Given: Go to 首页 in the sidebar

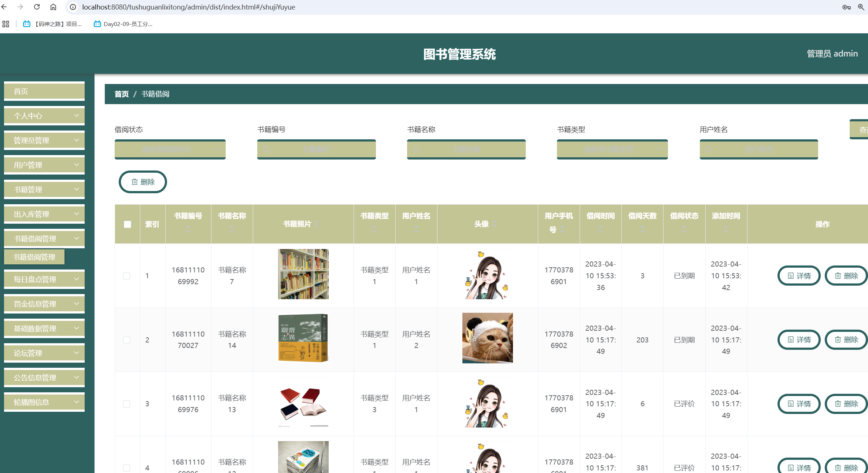Looking at the screenshot, I should (x=44, y=91).
